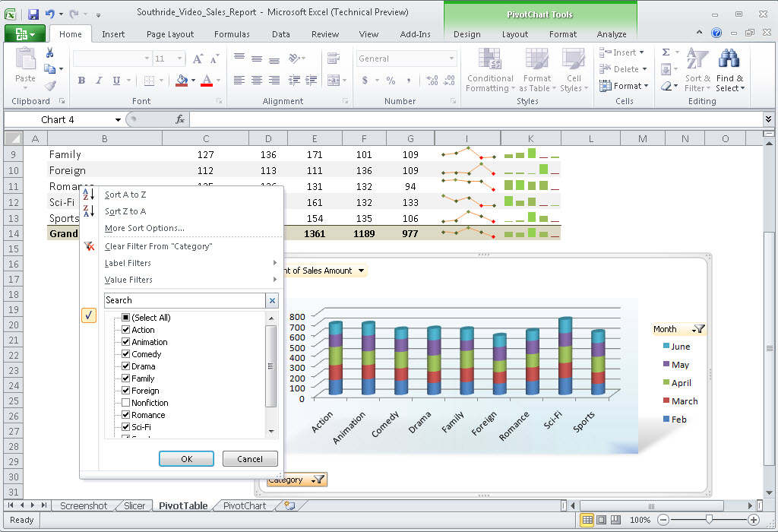The image size is (778, 532).
Task: Activate the Format Painter brush
Action: pyautogui.click(x=50, y=86)
